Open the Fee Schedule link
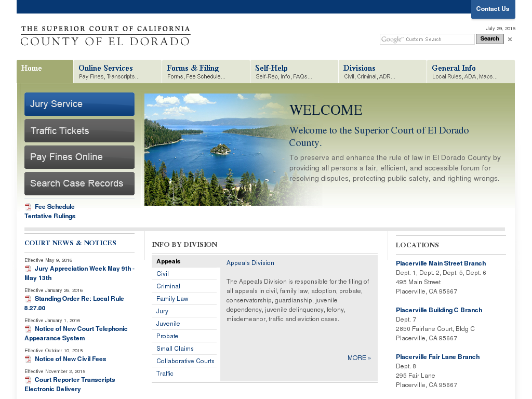This screenshot has height=399, width=532. click(55, 207)
